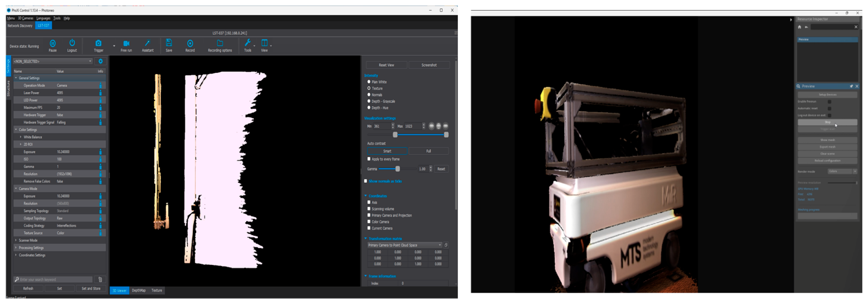Copy the transformation matrix

(x=446, y=245)
